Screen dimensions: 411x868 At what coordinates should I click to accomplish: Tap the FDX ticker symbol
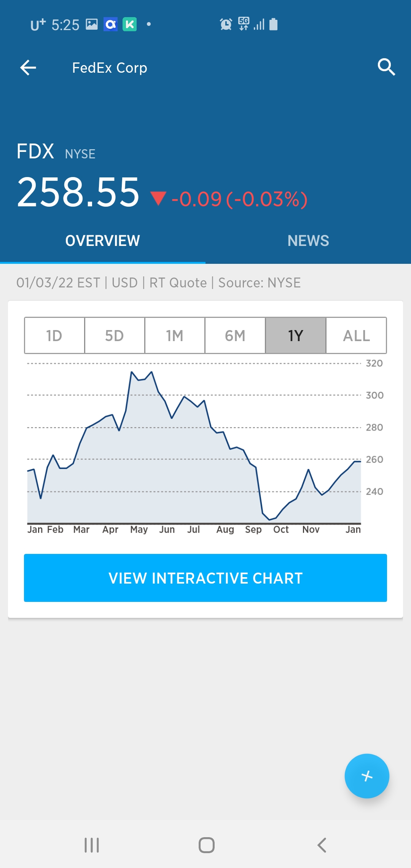point(35,151)
